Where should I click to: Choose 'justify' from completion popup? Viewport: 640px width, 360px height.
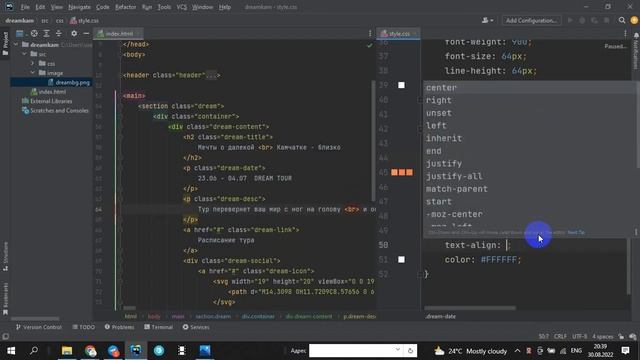pyautogui.click(x=529, y=164)
